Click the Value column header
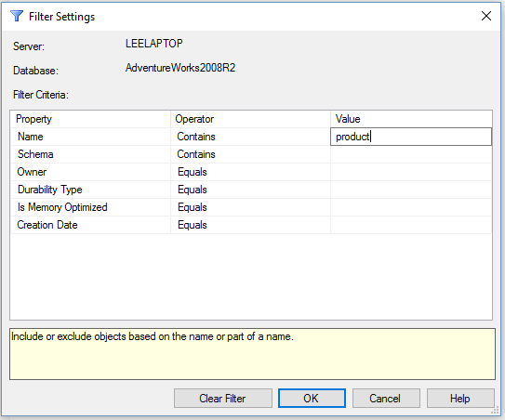The height and width of the screenshot is (420, 505). [411, 119]
